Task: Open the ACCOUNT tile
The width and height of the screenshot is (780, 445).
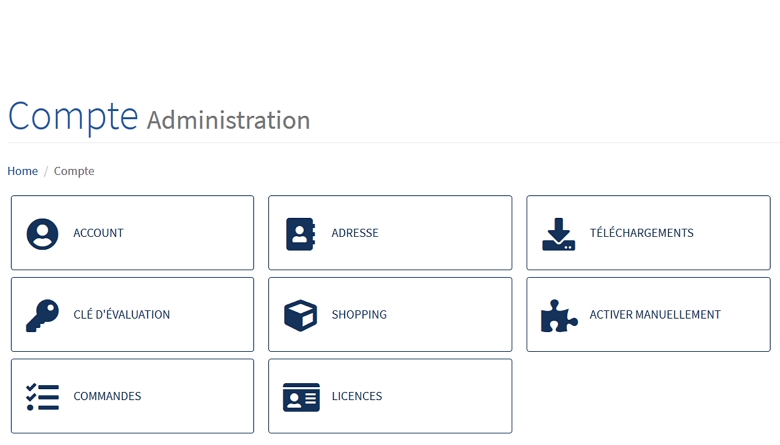Action: point(132,233)
